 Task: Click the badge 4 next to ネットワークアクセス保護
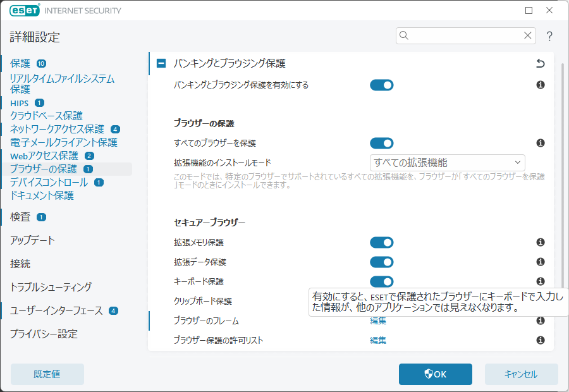(115, 129)
